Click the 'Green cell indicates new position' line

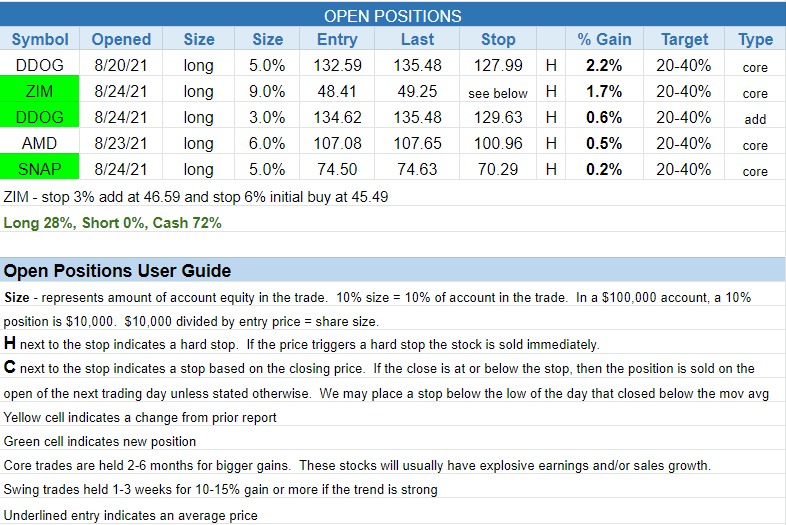(100, 441)
